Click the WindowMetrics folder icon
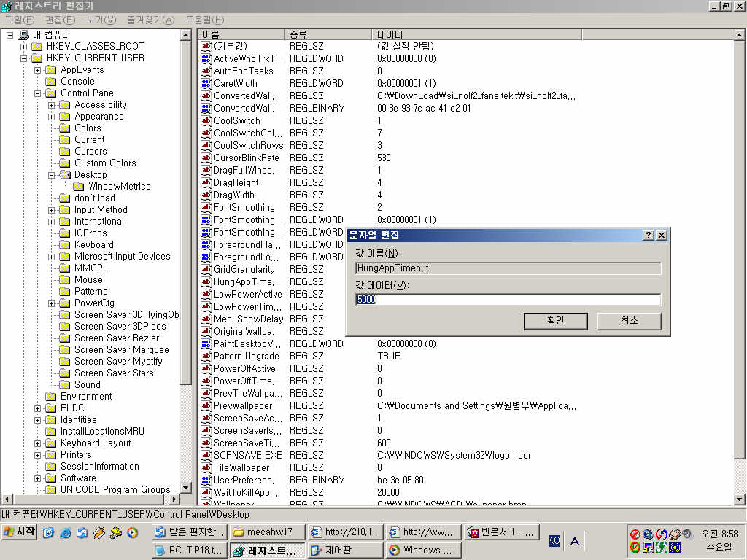 (x=79, y=187)
